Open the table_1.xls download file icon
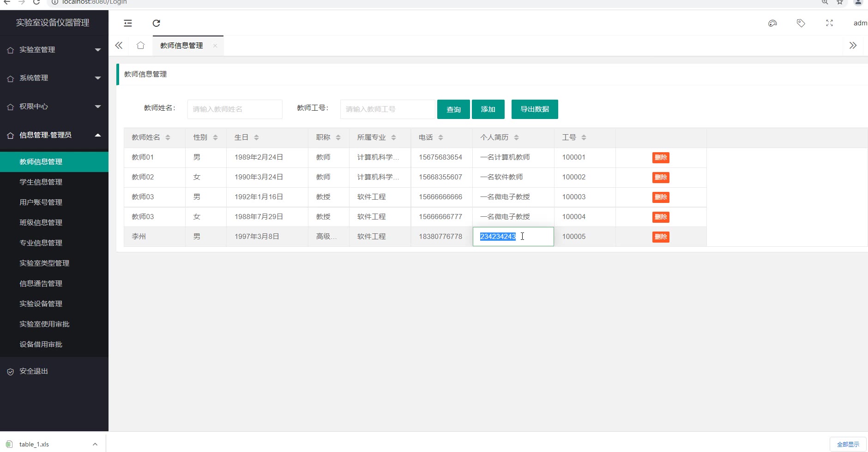Viewport: 868px width, 452px height. (x=9, y=444)
